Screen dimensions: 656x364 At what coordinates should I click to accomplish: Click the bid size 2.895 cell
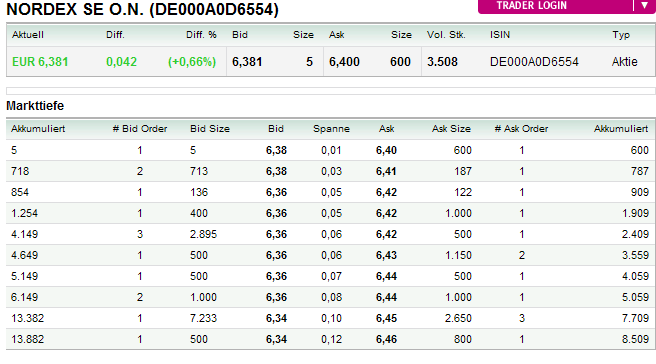point(203,234)
